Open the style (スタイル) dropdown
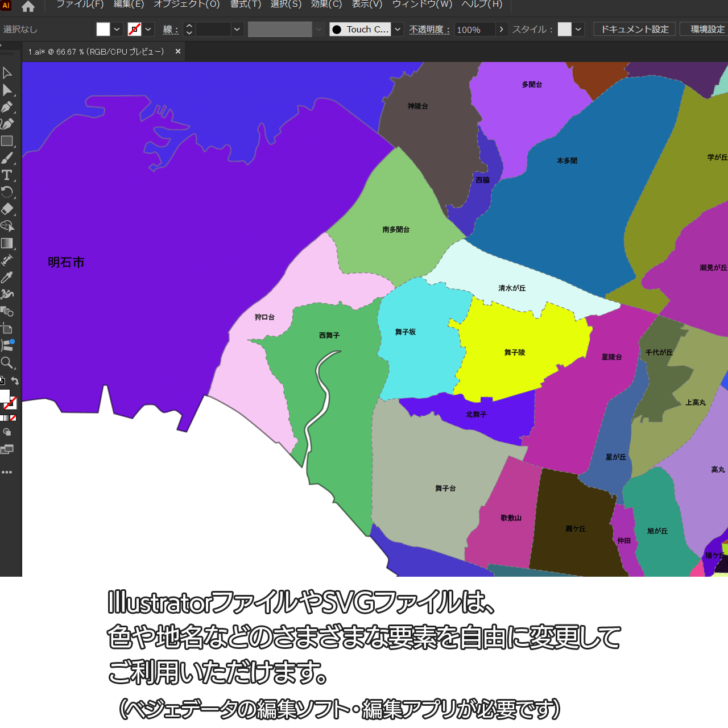Image resolution: width=728 pixels, height=728 pixels. coord(578,30)
